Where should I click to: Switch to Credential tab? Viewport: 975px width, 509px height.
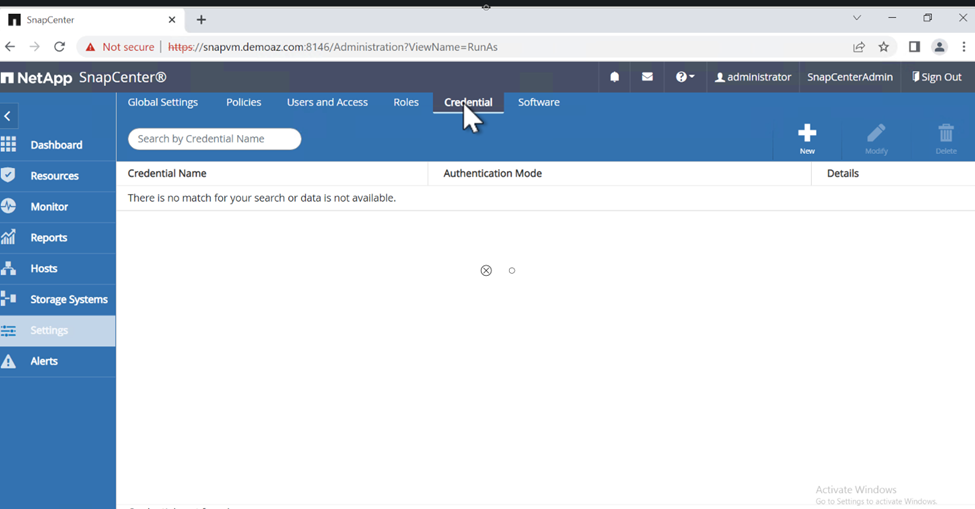click(468, 102)
